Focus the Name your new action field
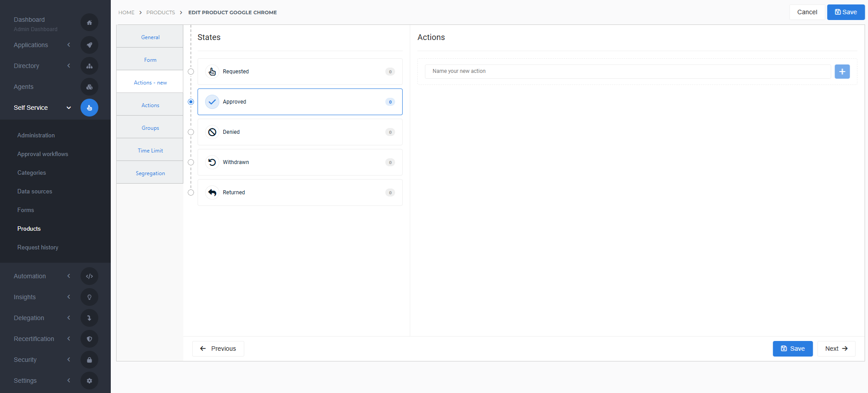The image size is (868, 393). pyautogui.click(x=627, y=72)
